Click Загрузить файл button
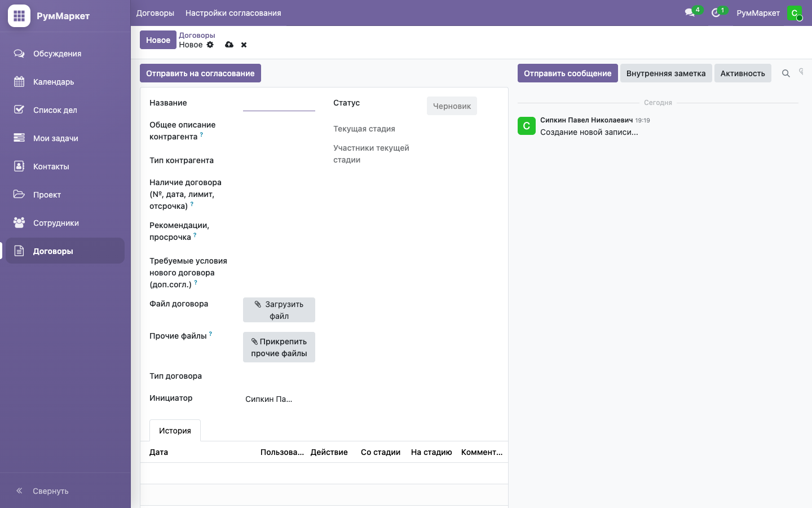This screenshot has height=508, width=812. [x=279, y=310]
